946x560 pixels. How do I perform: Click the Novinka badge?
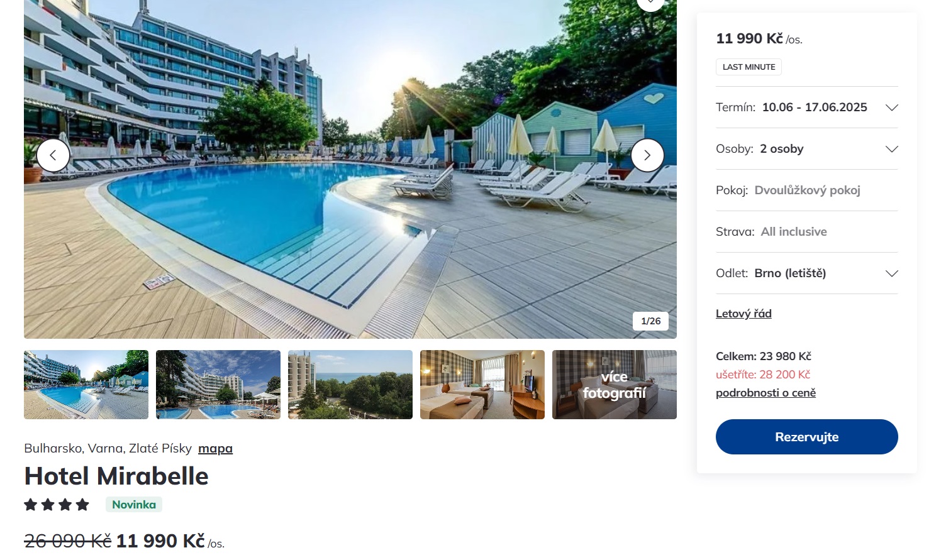(x=134, y=505)
